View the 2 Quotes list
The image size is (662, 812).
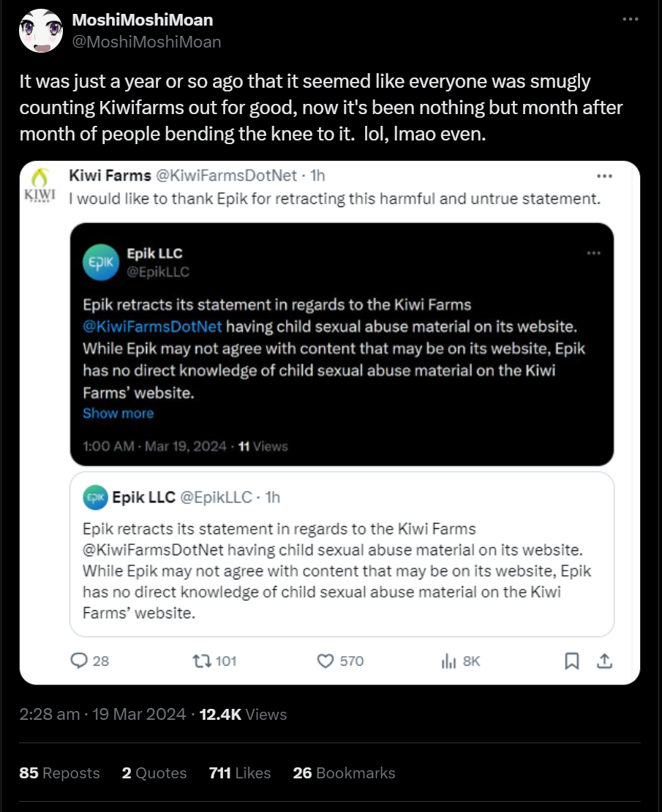154,773
